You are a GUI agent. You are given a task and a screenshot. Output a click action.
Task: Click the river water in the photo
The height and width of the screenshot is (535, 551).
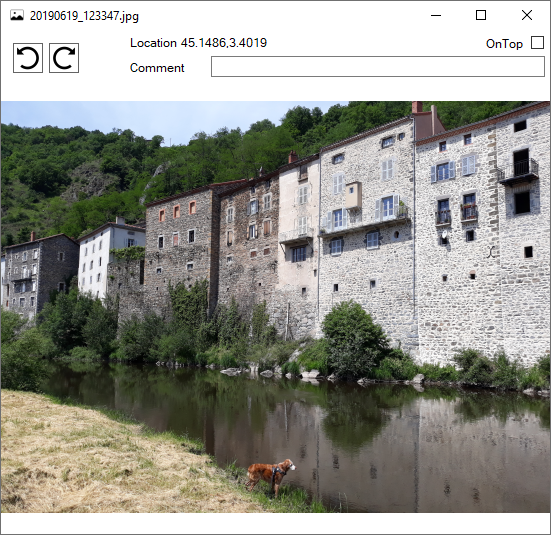[369, 443]
